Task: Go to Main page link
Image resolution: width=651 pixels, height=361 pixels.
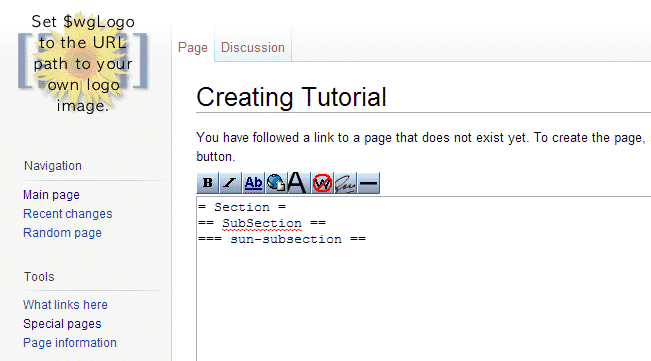Action: [51, 195]
